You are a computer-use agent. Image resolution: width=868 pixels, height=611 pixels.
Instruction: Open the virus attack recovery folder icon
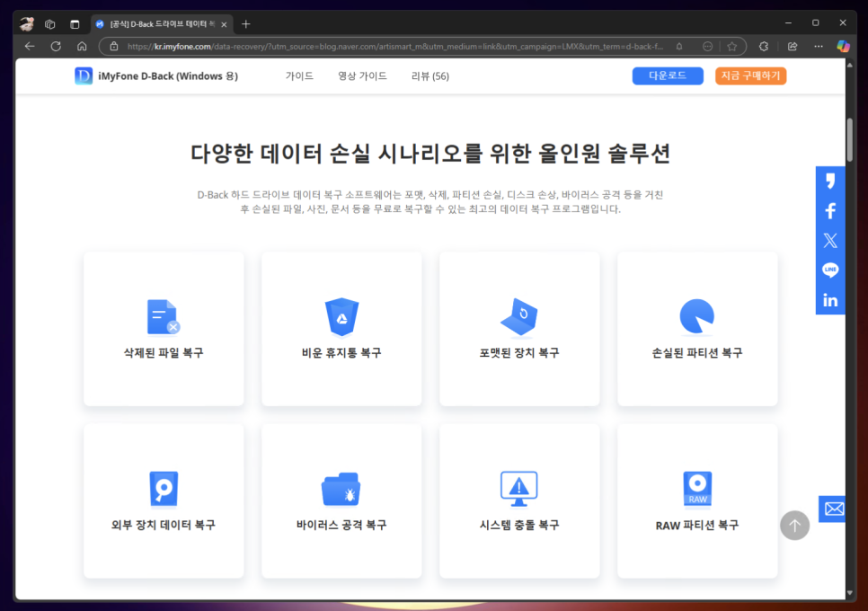point(341,489)
